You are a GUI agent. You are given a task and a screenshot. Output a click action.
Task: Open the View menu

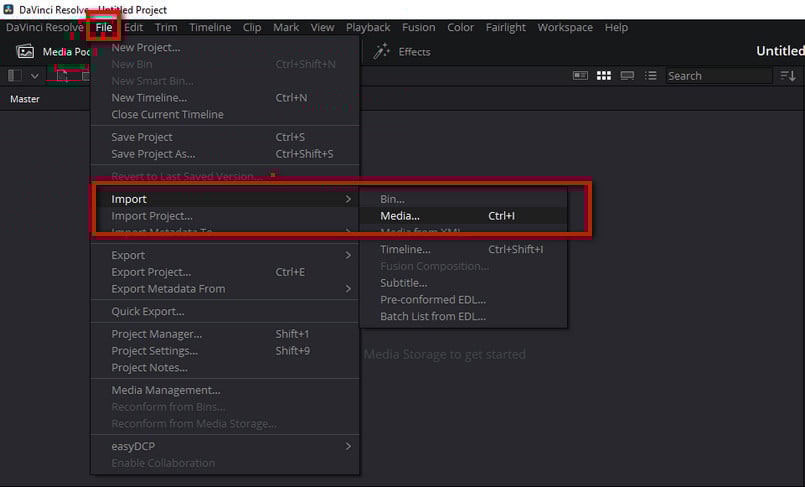[x=322, y=27]
